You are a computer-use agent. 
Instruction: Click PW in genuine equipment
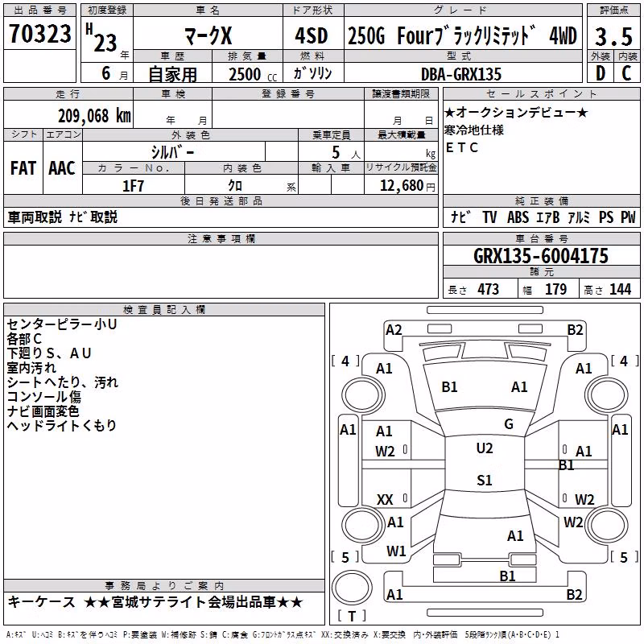[x=628, y=217]
